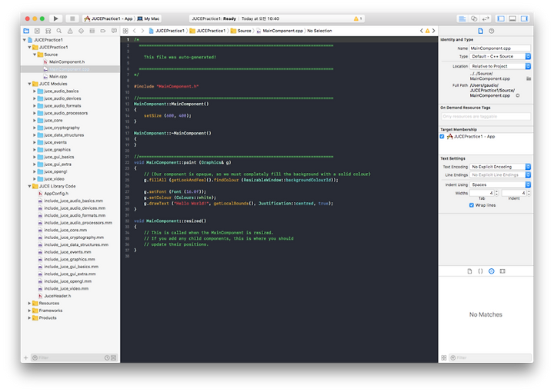Click On Demand Resource Tags field
Screen dimensions: 554x392
(x=486, y=116)
